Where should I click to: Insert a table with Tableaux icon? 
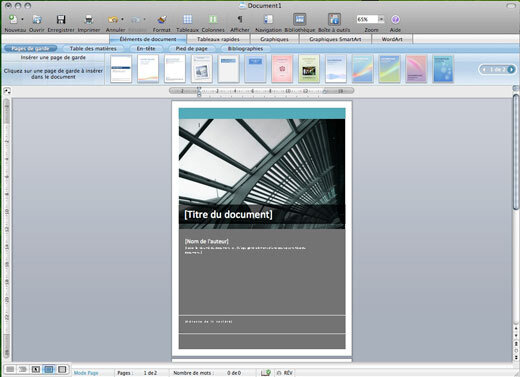pos(188,19)
